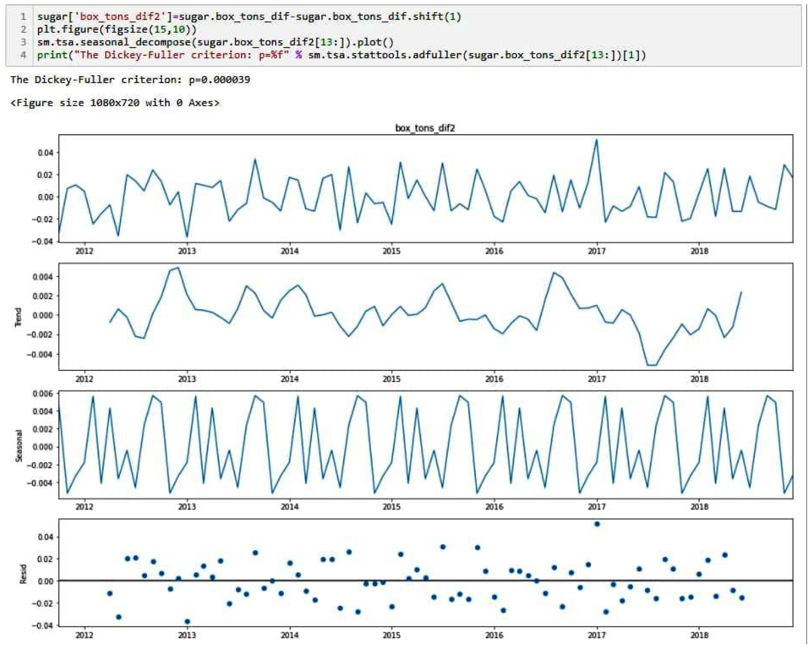This screenshot has width=812, height=650.
Task: Click the 2012 tick label under Resid plot
Action: click(x=84, y=635)
